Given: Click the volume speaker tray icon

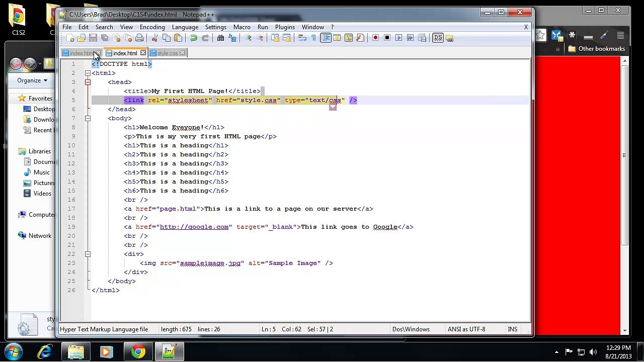Looking at the screenshot, I should click(593, 352).
